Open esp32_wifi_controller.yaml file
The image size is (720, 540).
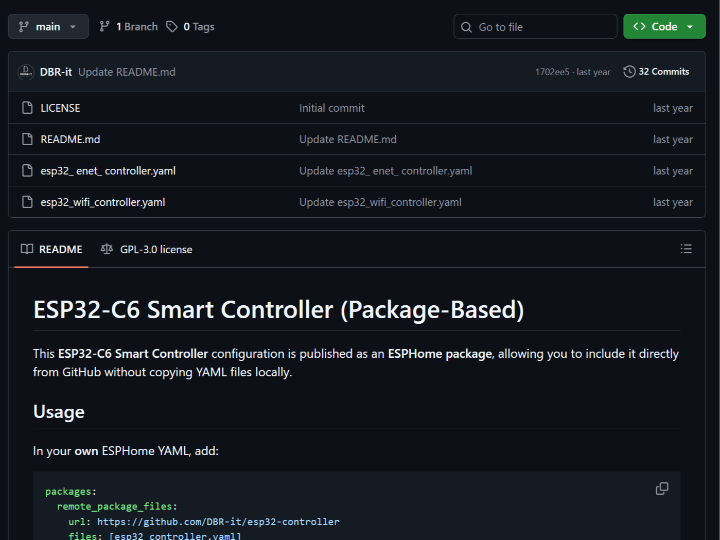(x=103, y=202)
